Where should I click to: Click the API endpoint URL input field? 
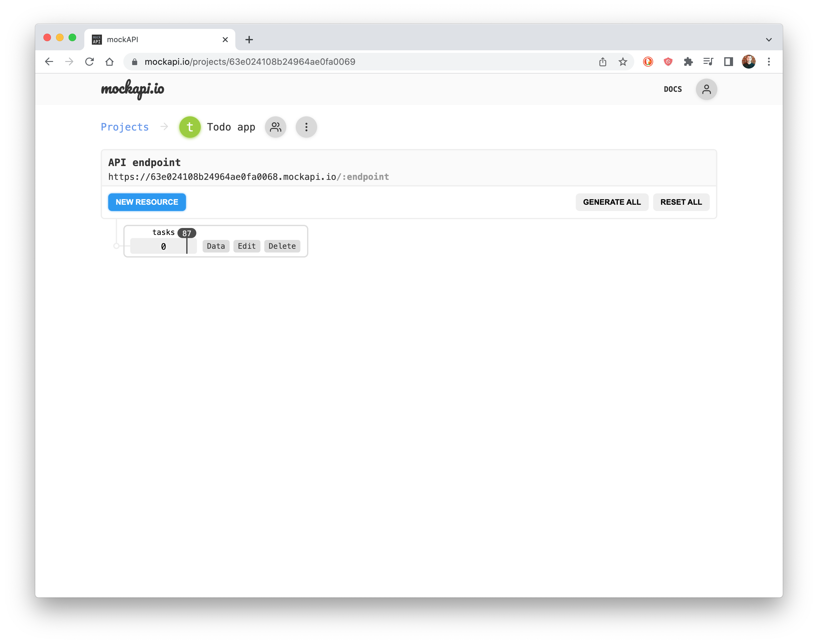(x=248, y=176)
